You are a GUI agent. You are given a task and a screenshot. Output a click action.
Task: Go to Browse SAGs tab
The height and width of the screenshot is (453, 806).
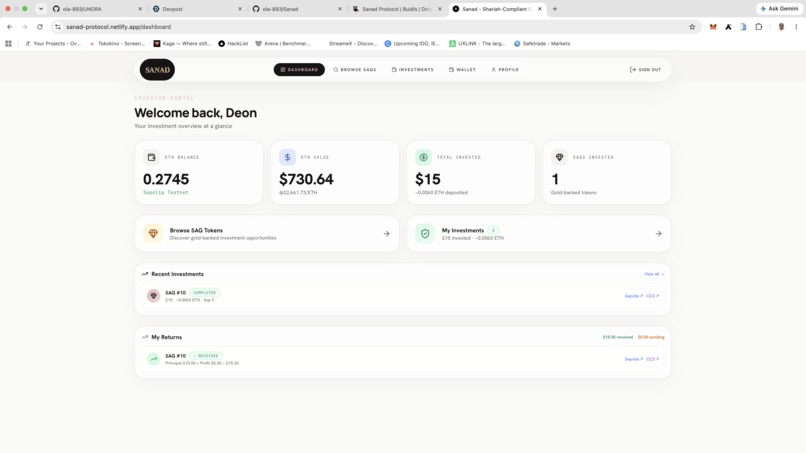pyautogui.click(x=355, y=69)
